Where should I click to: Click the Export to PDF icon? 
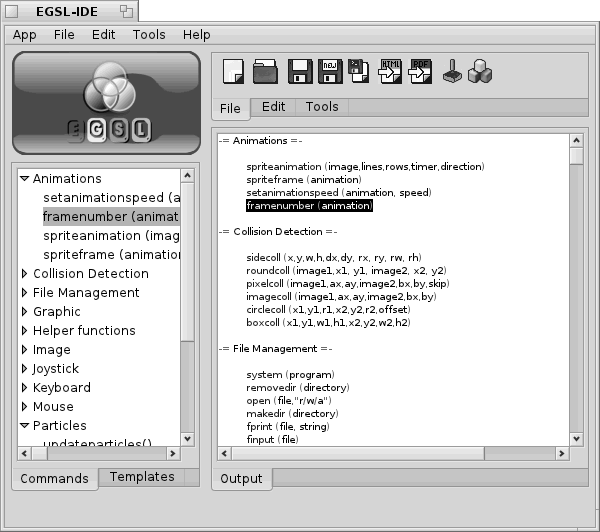click(x=421, y=72)
